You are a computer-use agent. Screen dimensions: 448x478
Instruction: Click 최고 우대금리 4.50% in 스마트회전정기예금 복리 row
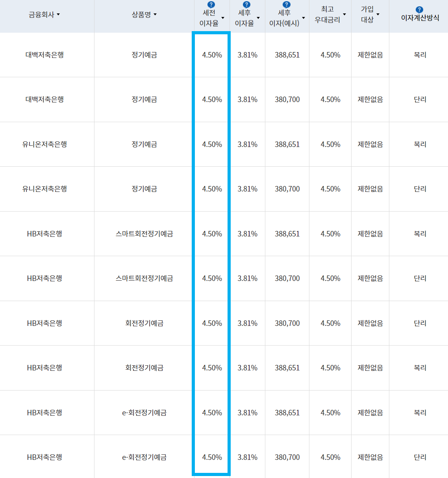(x=330, y=234)
